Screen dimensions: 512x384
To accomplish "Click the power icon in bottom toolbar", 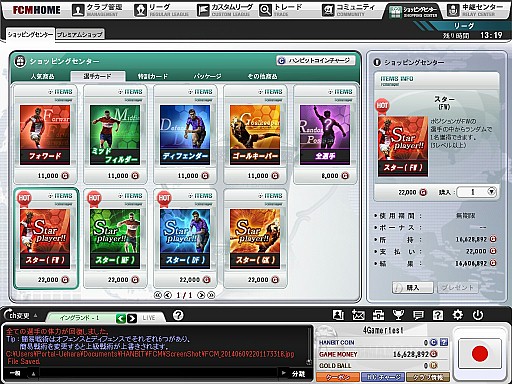I will pyautogui.click(x=478, y=315).
